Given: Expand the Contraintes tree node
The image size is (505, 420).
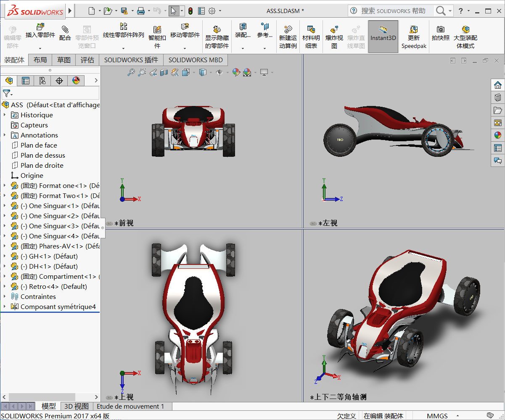Looking at the screenshot, I should 5,296.
